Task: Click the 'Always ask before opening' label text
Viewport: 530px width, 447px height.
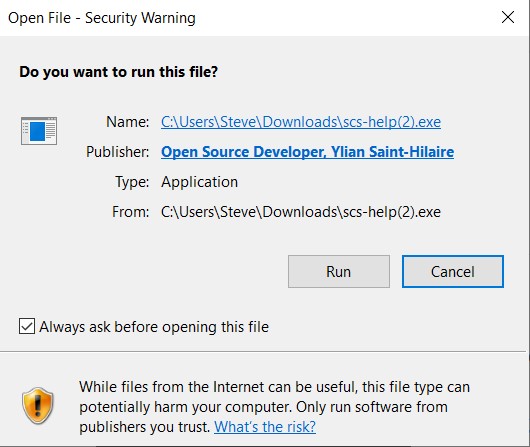Action: (154, 327)
